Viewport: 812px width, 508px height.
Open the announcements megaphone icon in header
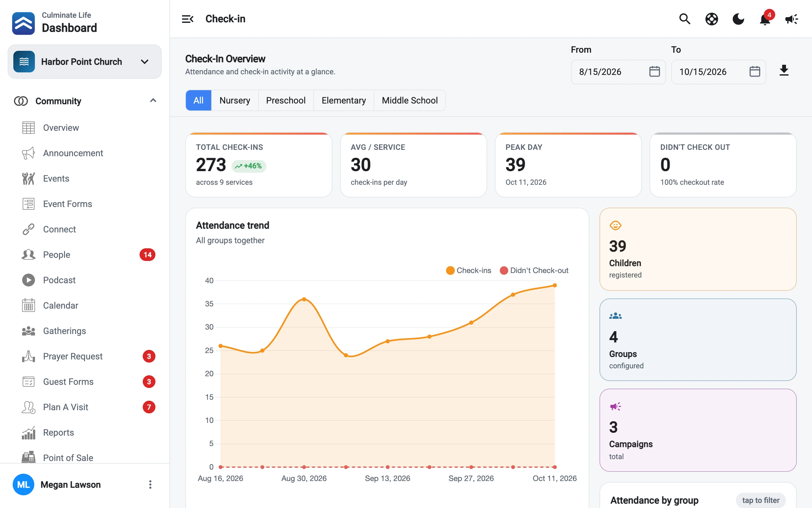click(x=791, y=19)
